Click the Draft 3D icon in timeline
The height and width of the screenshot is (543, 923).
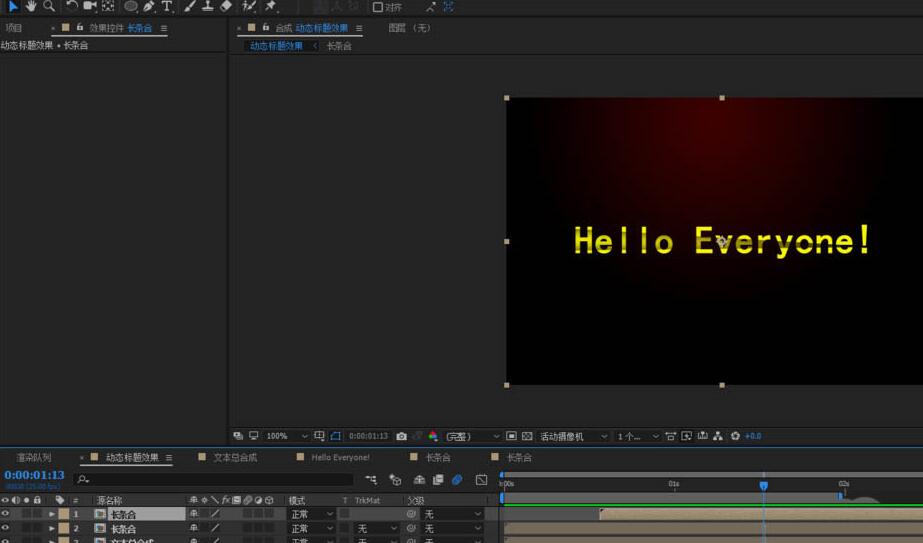[395, 480]
